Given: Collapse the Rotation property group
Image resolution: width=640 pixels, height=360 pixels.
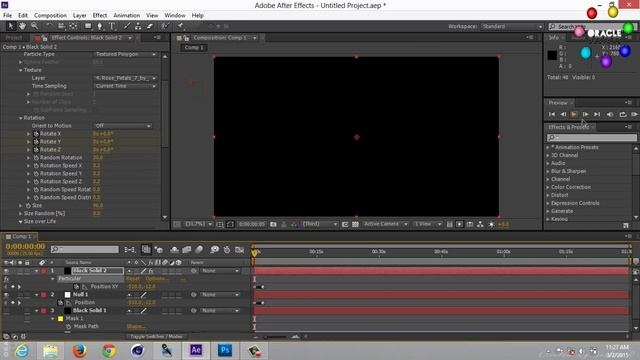Looking at the screenshot, I should (20, 118).
